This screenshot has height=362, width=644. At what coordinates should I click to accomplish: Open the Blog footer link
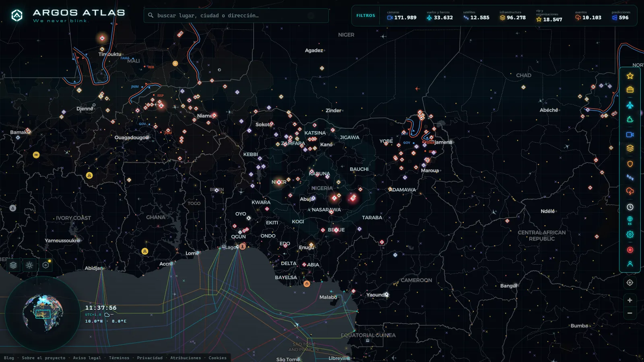(9, 358)
